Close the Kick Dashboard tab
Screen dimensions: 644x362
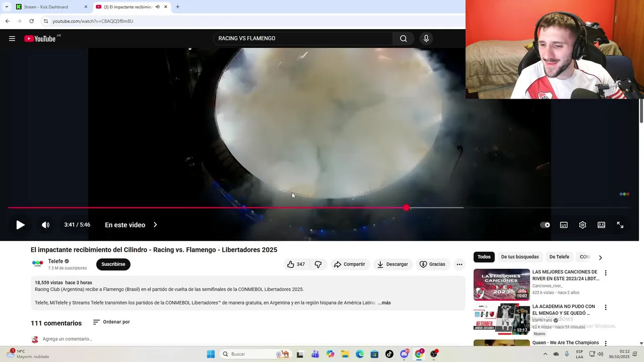(86, 7)
